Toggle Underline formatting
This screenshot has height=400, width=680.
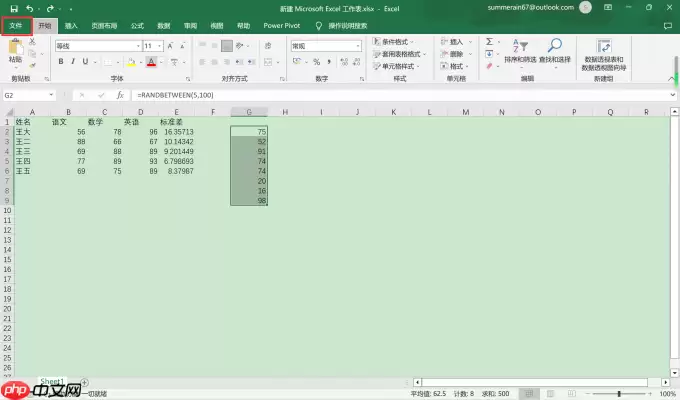(85, 62)
